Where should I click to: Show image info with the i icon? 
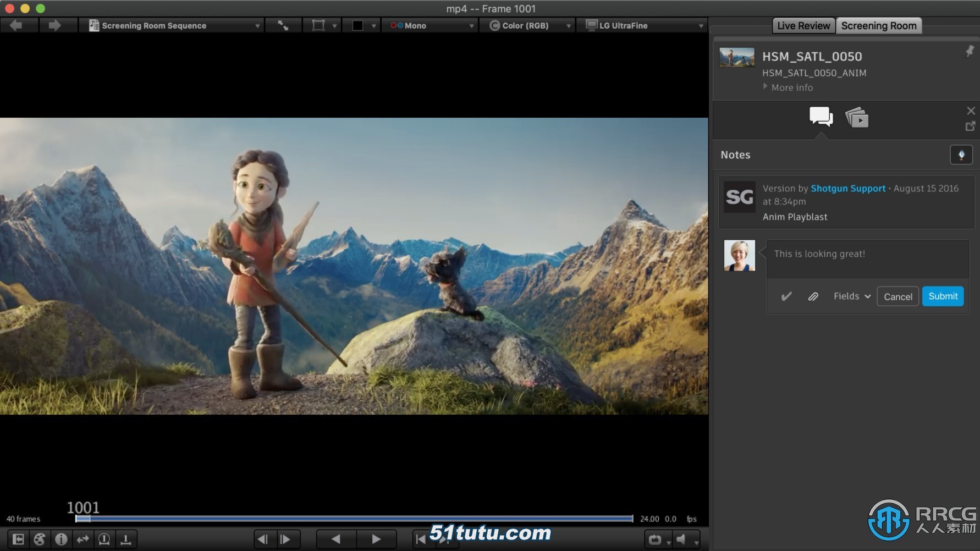tap(61, 539)
